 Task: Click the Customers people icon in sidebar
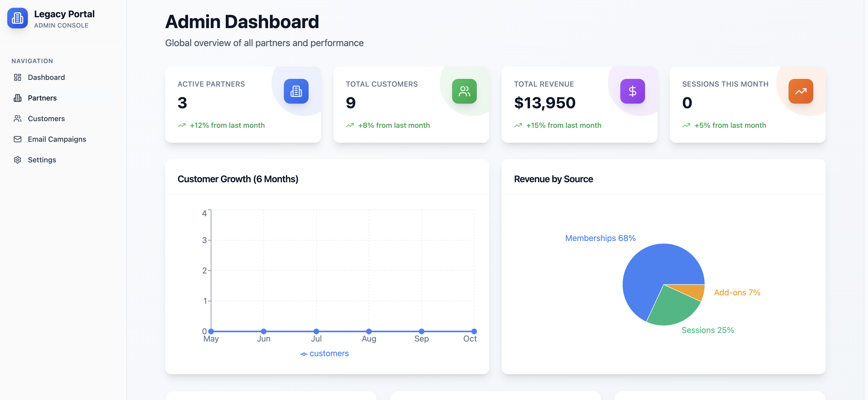(x=18, y=119)
